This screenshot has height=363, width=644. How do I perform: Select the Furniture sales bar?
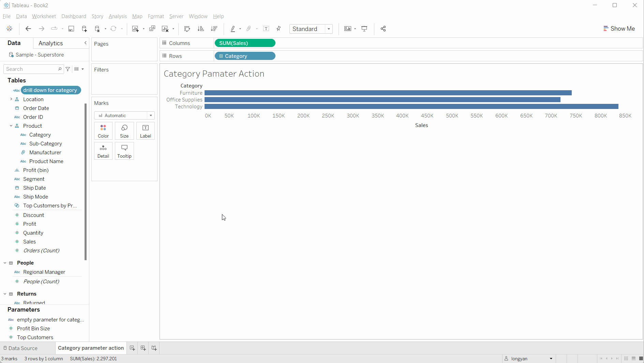pyautogui.click(x=388, y=93)
